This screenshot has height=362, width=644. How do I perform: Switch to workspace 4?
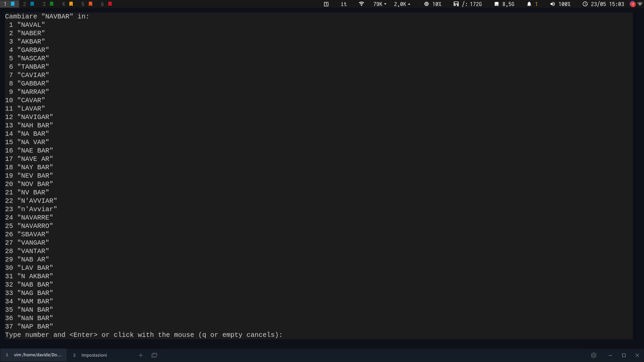[x=67, y=4]
